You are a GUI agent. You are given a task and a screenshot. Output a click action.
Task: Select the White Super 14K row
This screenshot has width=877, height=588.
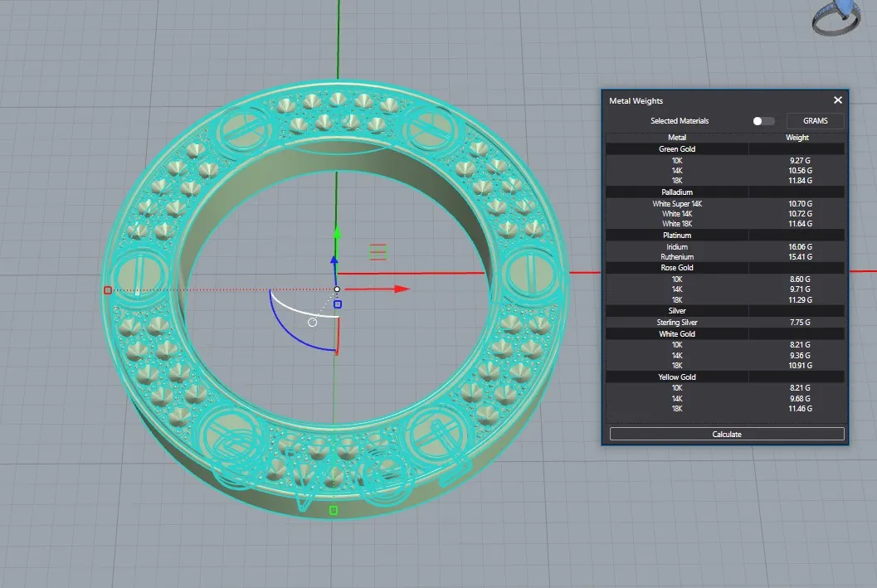pyautogui.click(x=677, y=203)
